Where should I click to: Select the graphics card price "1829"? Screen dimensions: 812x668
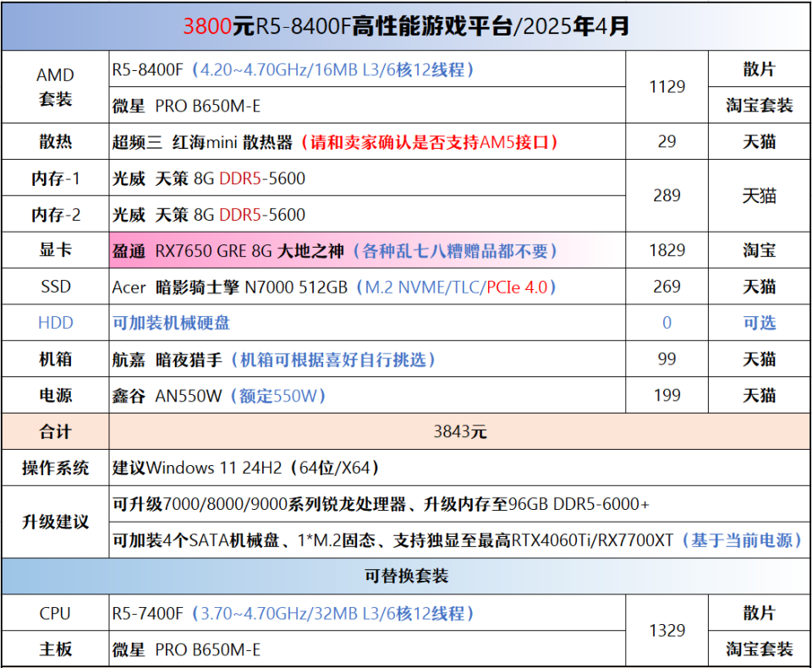667,250
